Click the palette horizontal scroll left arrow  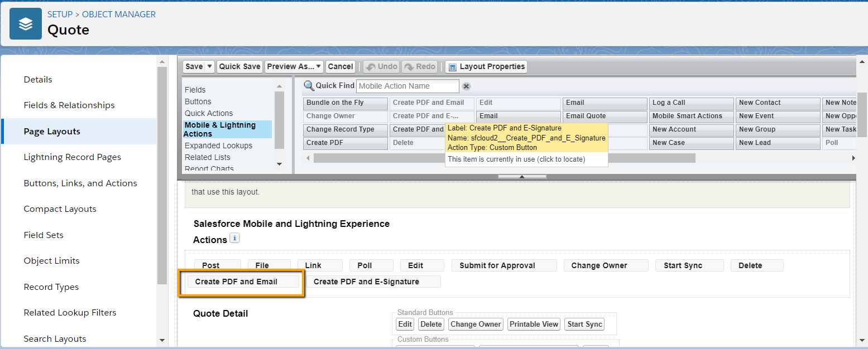pyautogui.click(x=308, y=158)
